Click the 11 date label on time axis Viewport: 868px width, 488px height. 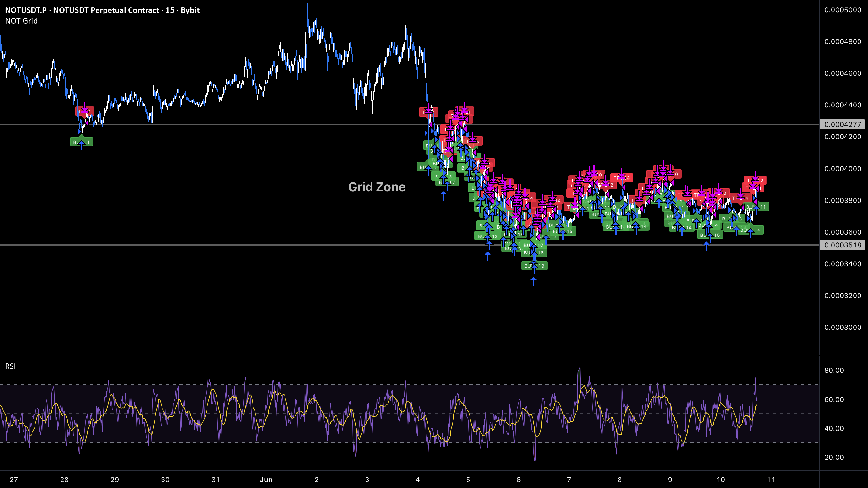771,480
